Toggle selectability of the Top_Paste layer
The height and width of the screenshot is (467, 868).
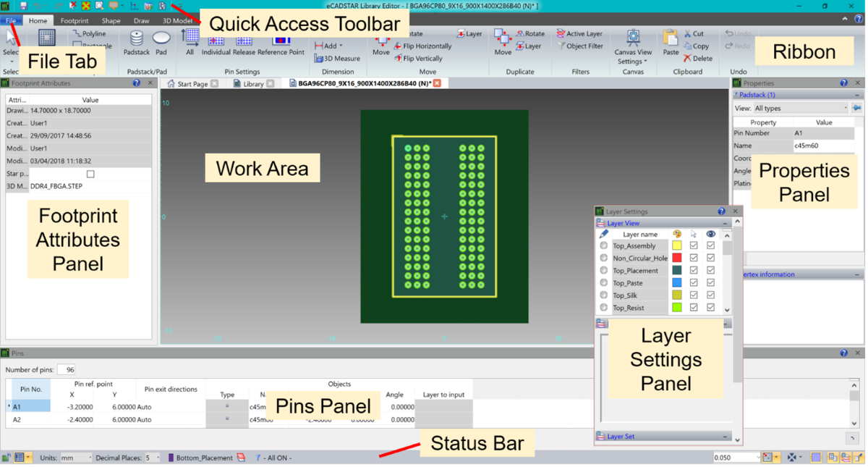[694, 283]
